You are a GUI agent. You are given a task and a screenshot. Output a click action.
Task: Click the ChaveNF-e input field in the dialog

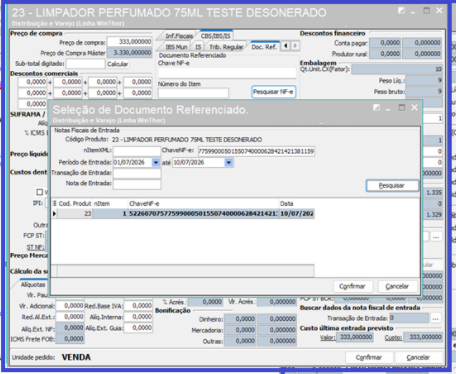pos(256,151)
